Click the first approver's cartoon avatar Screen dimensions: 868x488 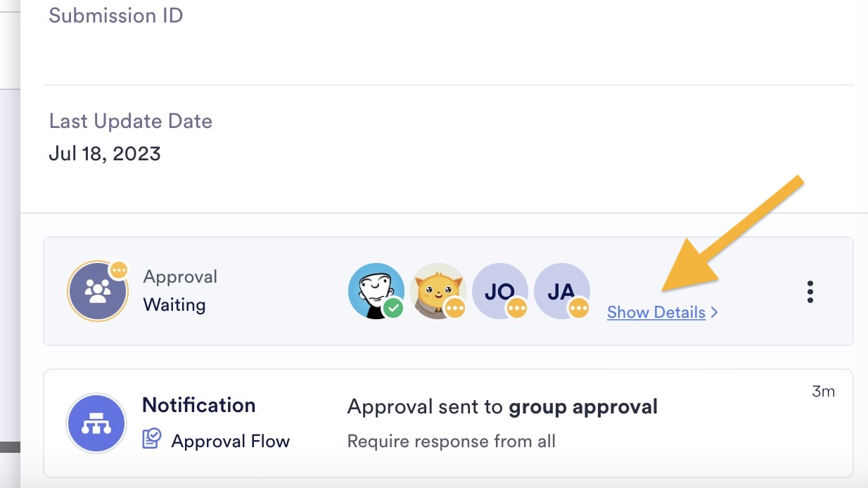click(374, 288)
